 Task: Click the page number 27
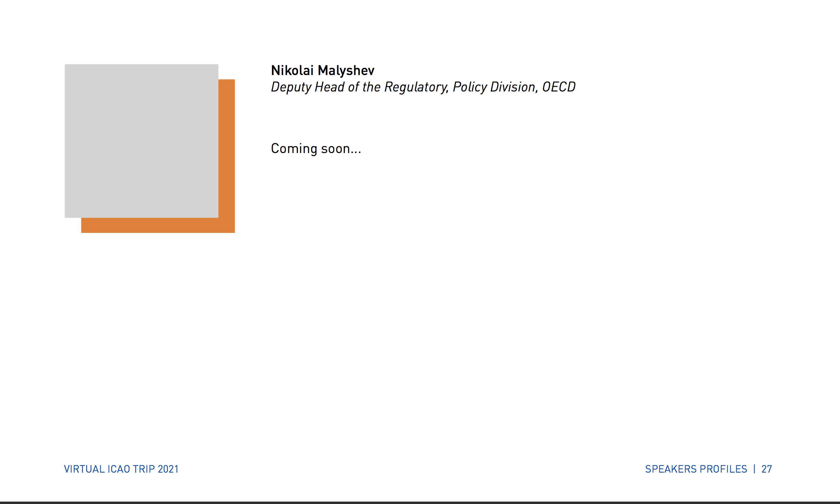(x=767, y=469)
